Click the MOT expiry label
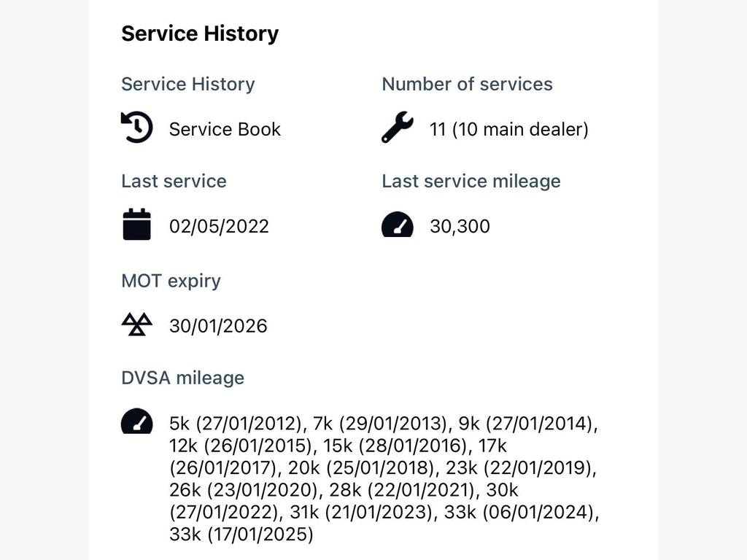This screenshot has height=560, width=747. click(x=171, y=281)
